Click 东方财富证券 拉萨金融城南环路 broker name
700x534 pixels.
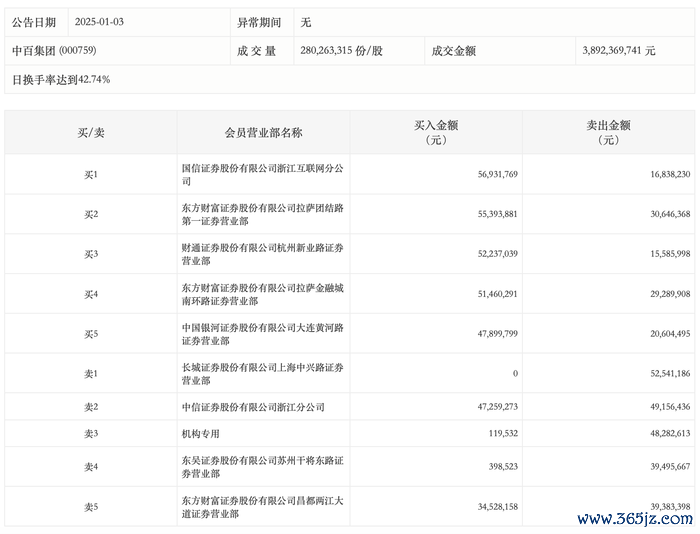click(x=262, y=294)
